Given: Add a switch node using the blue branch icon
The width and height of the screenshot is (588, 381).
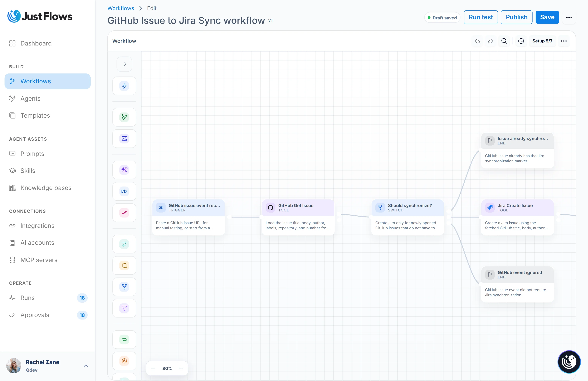Looking at the screenshot, I should [x=124, y=287].
